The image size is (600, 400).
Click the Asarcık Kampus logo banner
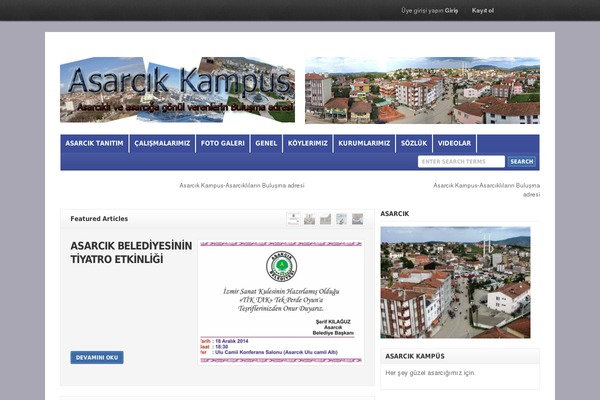pos(177,90)
